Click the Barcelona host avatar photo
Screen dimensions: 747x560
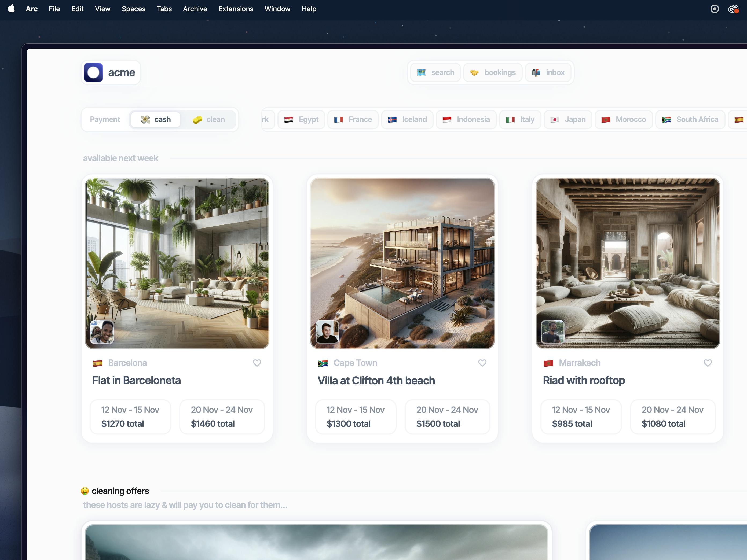pos(102,332)
